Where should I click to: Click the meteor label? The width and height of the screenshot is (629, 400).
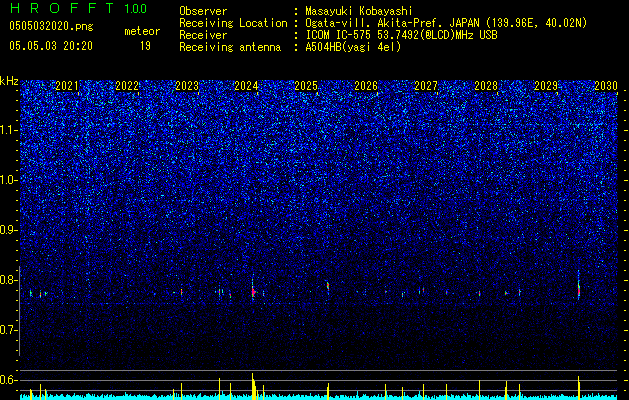coord(142,31)
